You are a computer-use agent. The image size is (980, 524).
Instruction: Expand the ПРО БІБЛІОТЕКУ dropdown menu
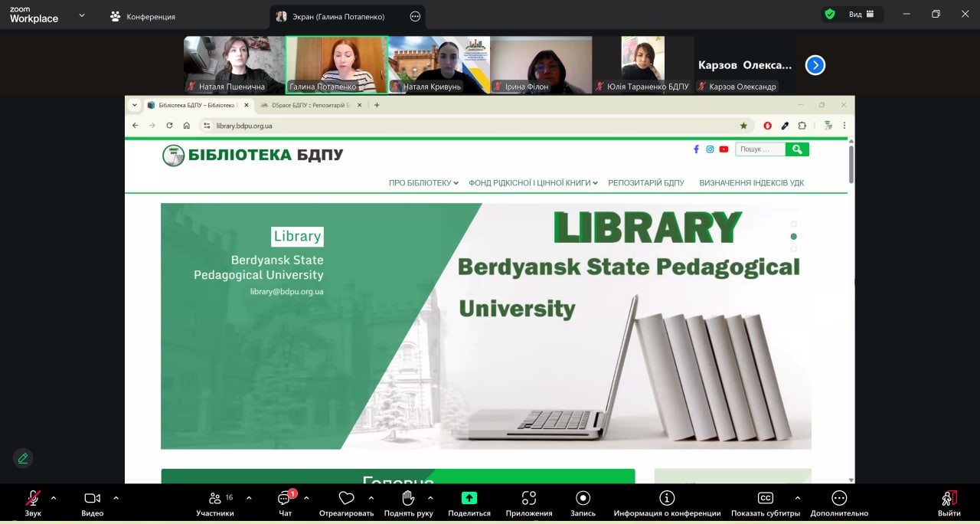coord(423,183)
